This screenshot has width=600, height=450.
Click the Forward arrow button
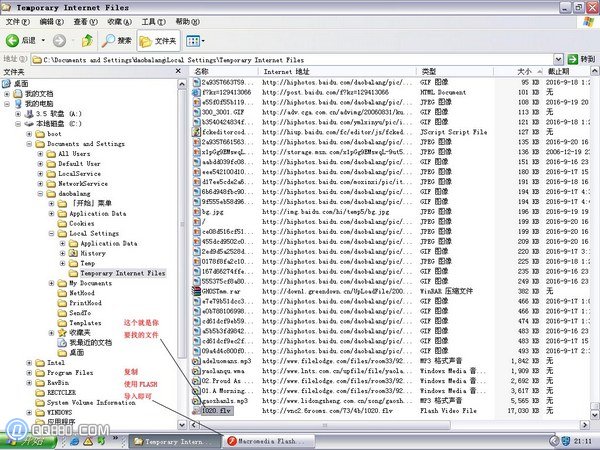click(x=59, y=41)
